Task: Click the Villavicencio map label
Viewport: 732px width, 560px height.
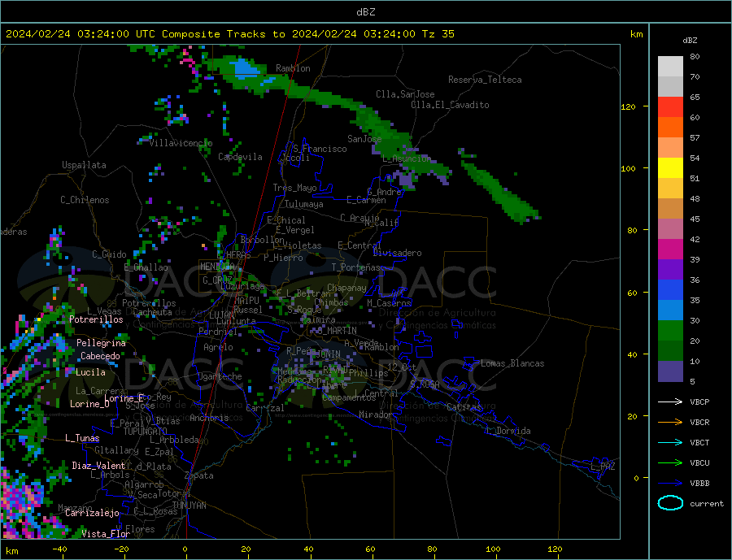Action: (x=181, y=143)
